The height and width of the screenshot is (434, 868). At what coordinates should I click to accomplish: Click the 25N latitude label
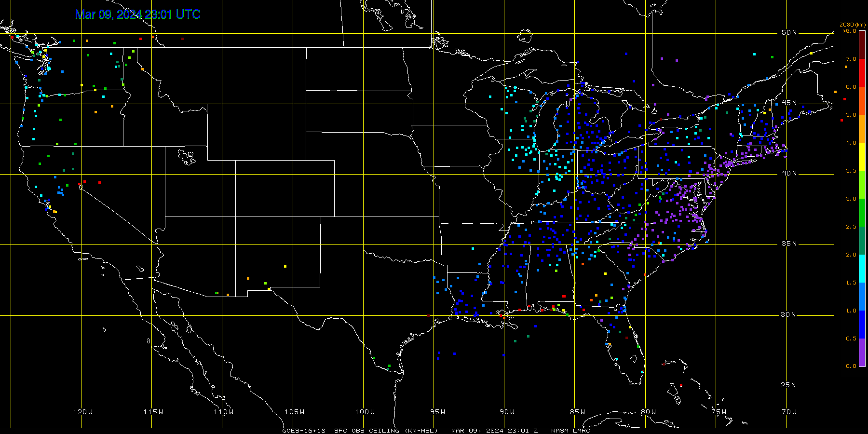pyautogui.click(x=788, y=385)
